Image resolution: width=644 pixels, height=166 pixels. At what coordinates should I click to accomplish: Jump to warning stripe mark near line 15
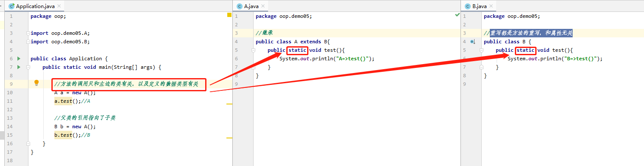229,138
